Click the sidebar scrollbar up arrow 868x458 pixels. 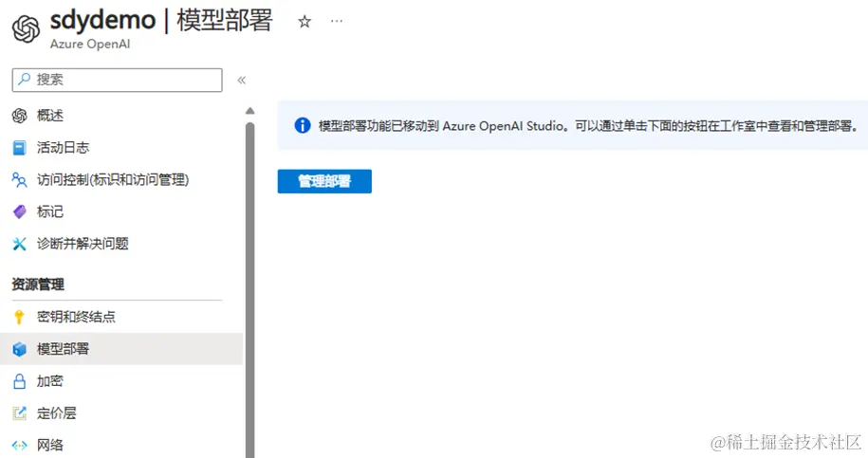click(x=250, y=111)
